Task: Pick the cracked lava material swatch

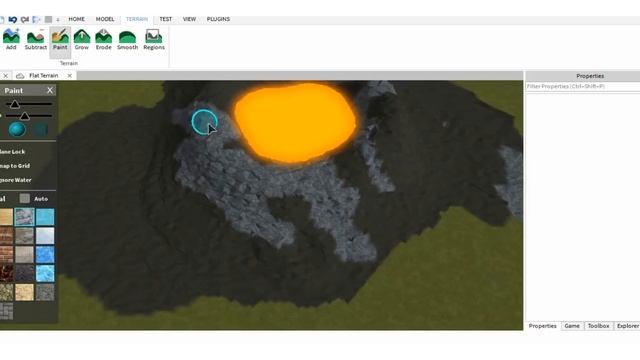Action: point(6,273)
